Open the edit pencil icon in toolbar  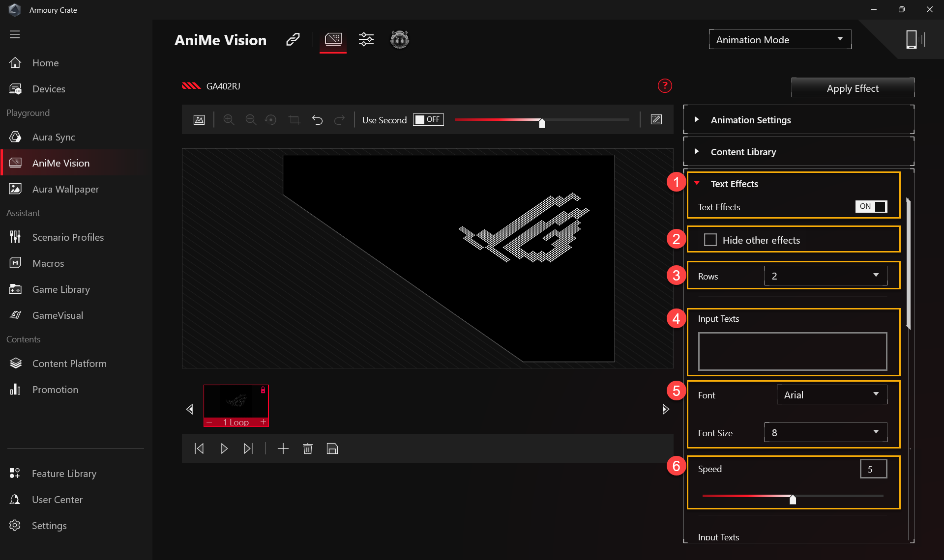(x=656, y=119)
